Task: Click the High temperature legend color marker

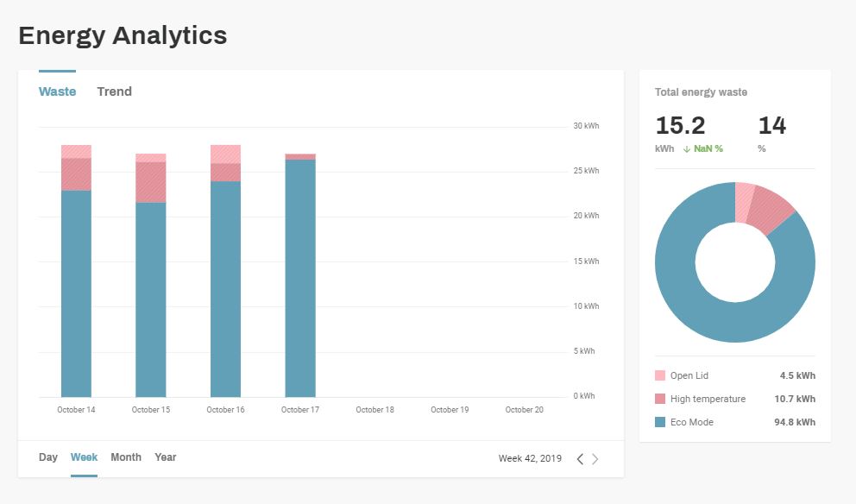Action: click(x=661, y=399)
